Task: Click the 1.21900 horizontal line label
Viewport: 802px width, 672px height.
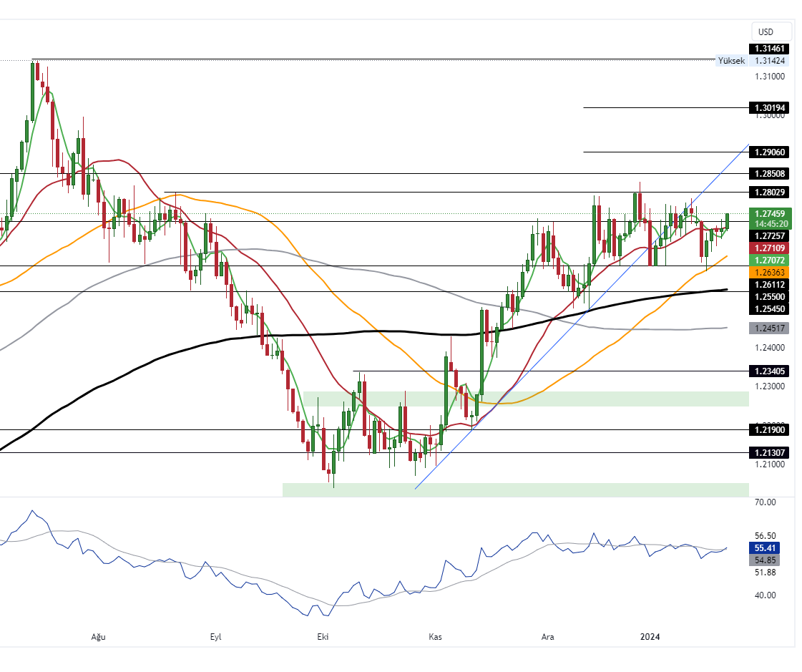Action: [x=769, y=430]
